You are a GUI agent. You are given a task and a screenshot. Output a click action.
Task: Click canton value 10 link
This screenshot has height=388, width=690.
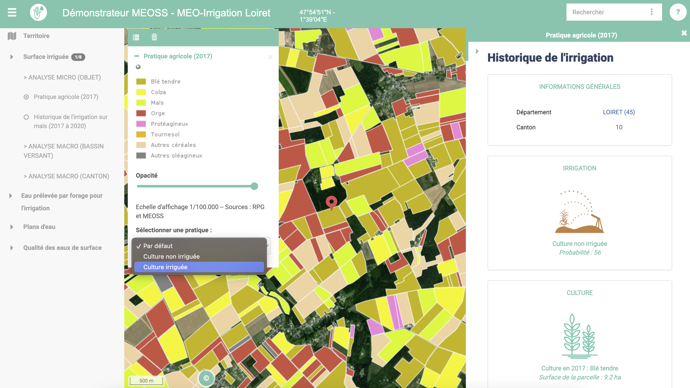click(619, 127)
